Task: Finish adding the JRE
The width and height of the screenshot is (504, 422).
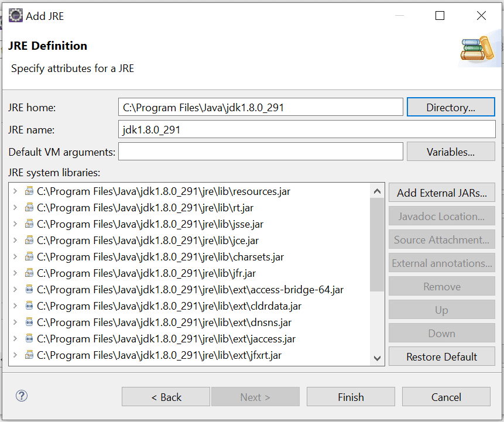Action: pyautogui.click(x=351, y=396)
